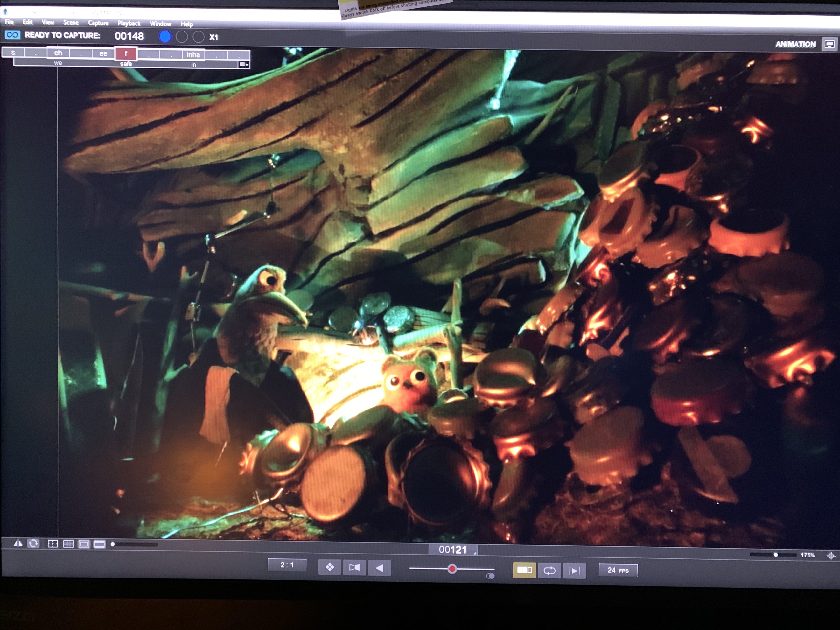
Task: Toggle the rotate image icon
Action: pos(33,543)
